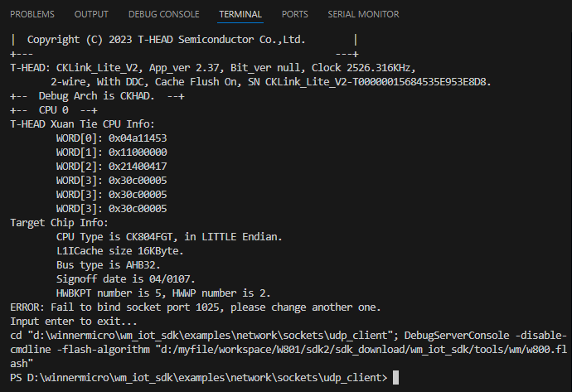Click the 'Input enter to exit...' line

click(73, 322)
